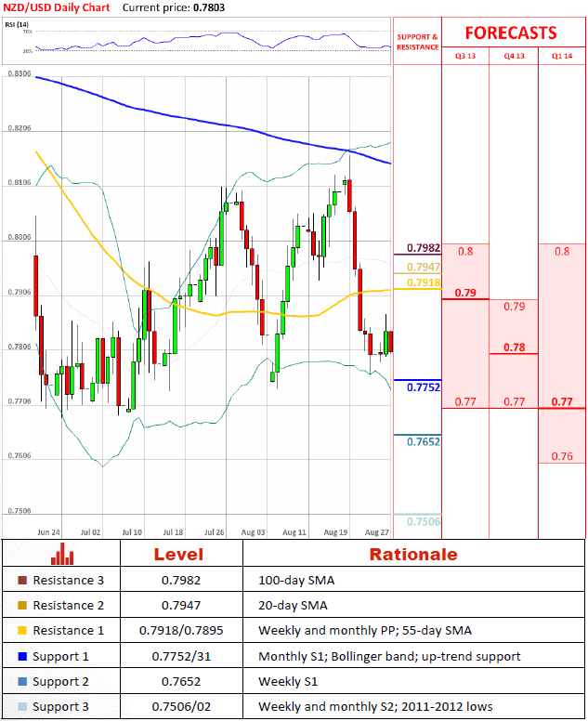Viewport: 588px width, 721px height.
Task: Click the 0.8 forecast value in Q3 13
Action: 465,252
